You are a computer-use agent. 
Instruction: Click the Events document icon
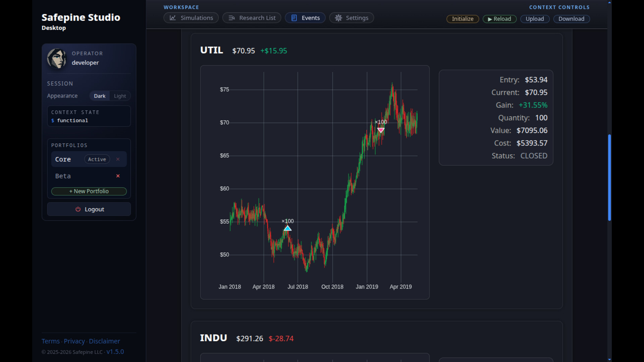pyautogui.click(x=294, y=18)
